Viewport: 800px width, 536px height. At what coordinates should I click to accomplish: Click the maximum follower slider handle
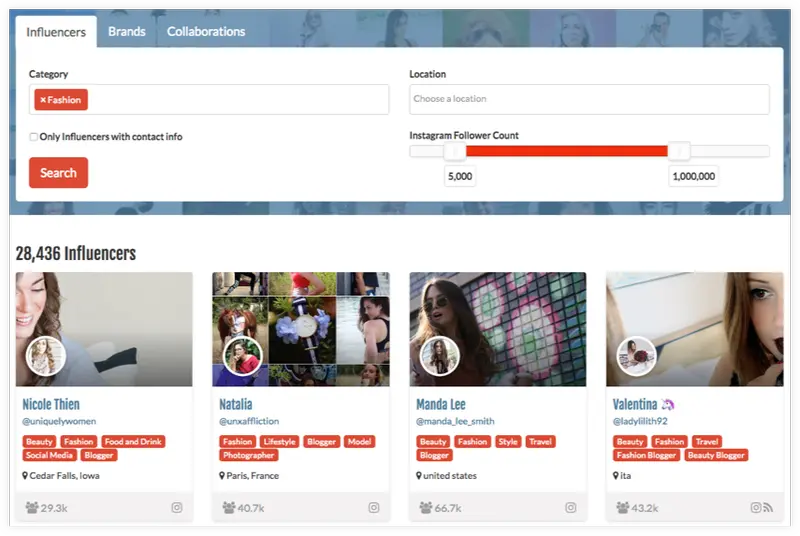tap(679, 151)
